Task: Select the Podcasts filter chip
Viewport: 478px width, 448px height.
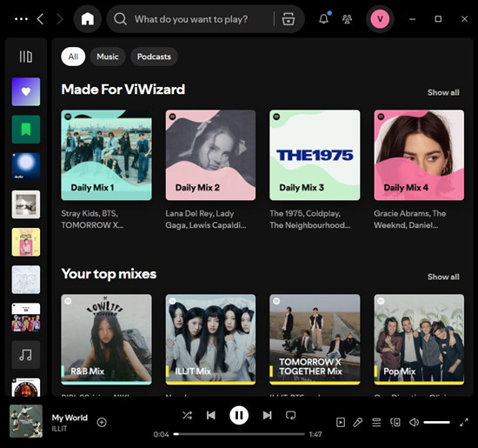Action: point(154,57)
